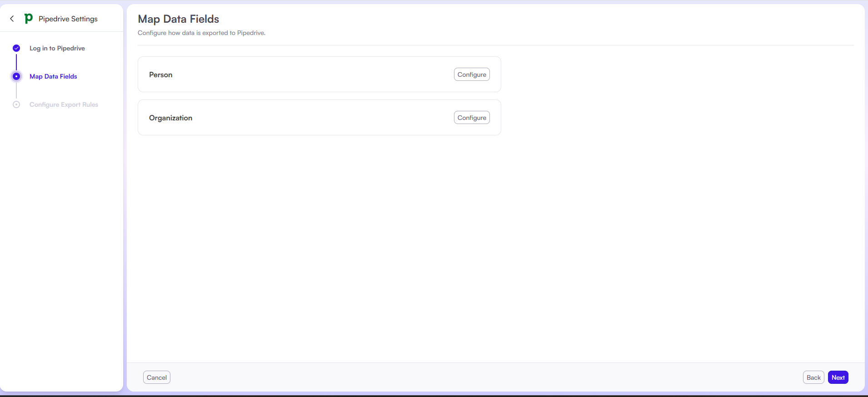
Task: Click the Organization label text
Action: pyautogui.click(x=170, y=118)
